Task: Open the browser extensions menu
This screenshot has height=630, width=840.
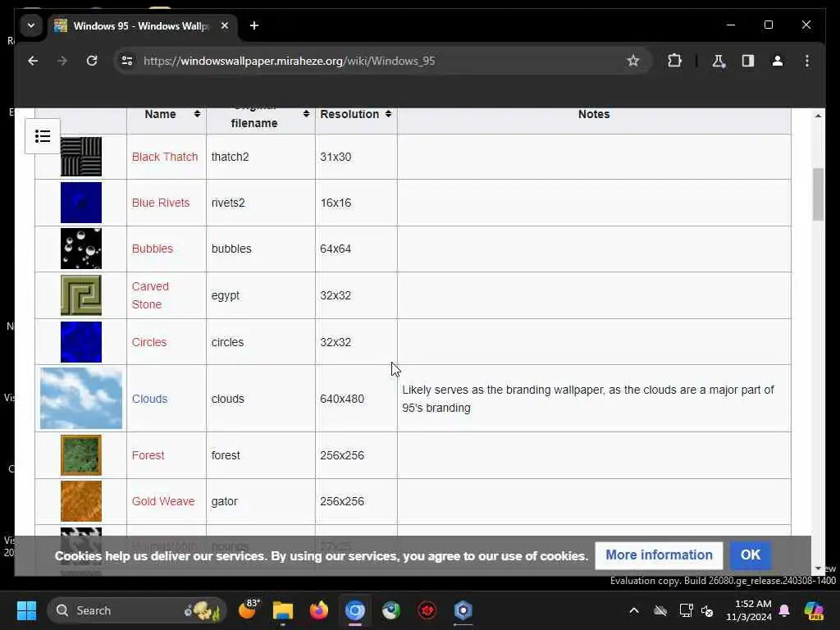Action: tap(674, 61)
